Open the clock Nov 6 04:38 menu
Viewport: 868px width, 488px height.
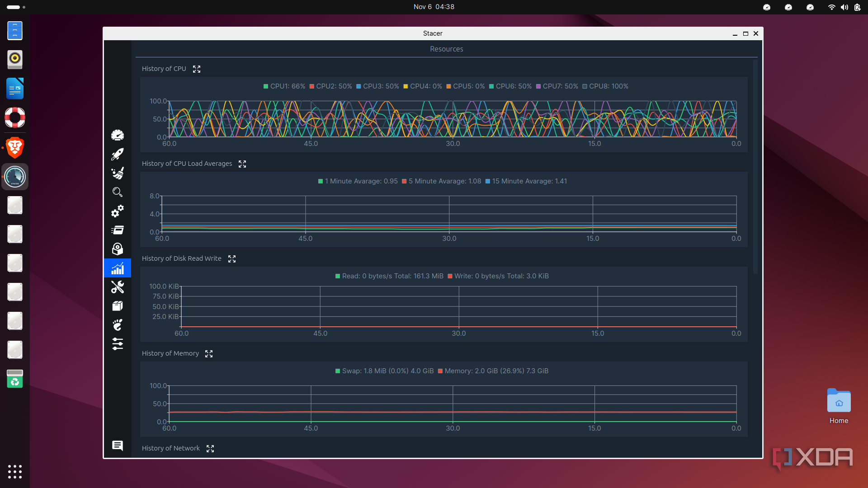pos(434,7)
